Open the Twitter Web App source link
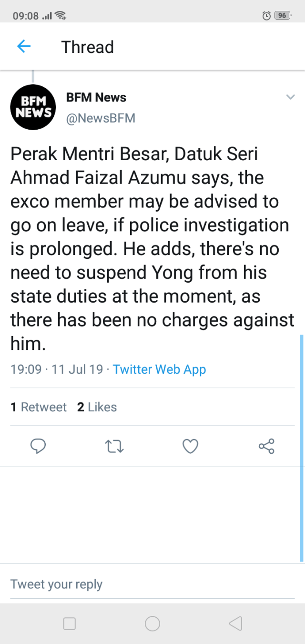The height and width of the screenshot is (644, 305). tap(159, 369)
